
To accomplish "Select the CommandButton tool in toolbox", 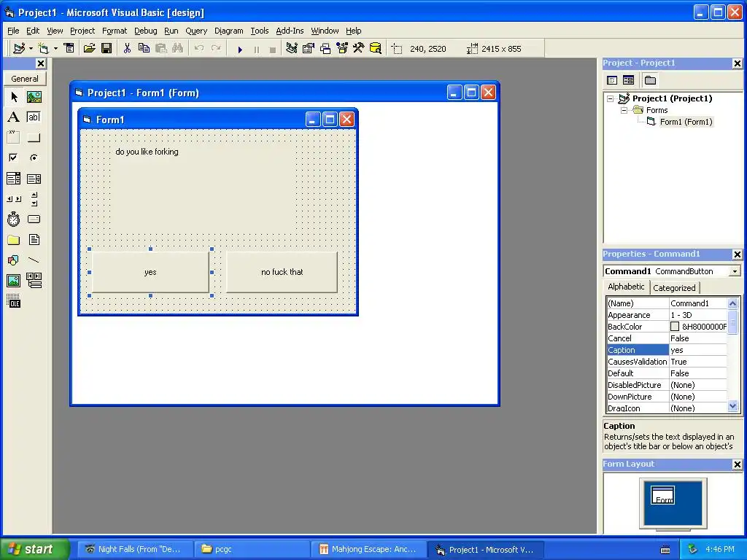I will coord(34,138).
